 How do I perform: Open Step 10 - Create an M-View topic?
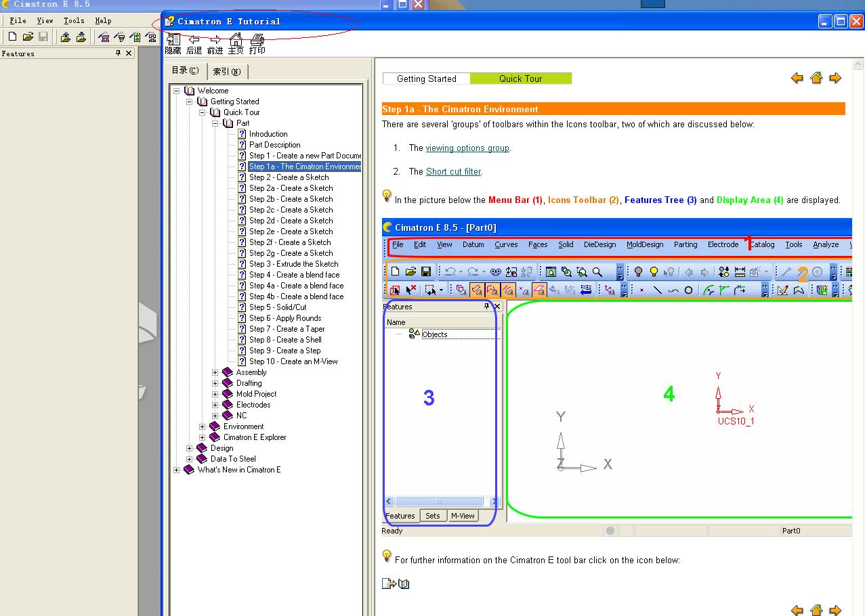coord(293,361)
